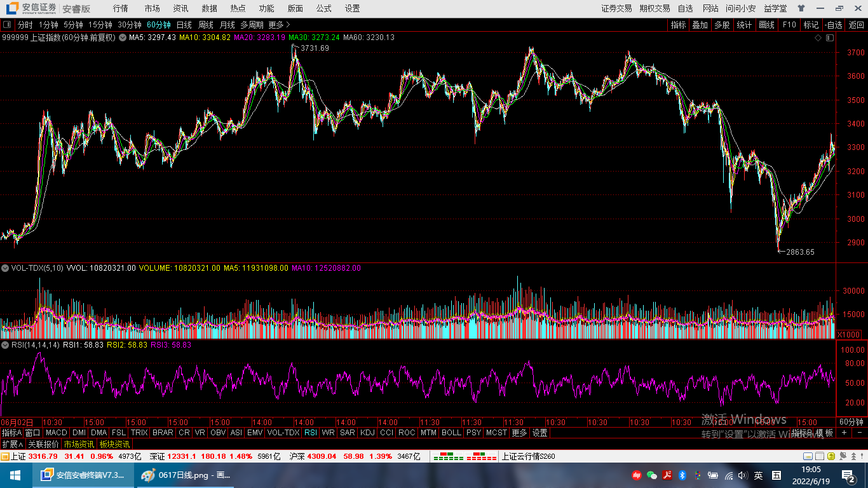This screenshot has width=868, height=488.
Task: Open the Paint app from the taskbar
Action: [186, 475]
